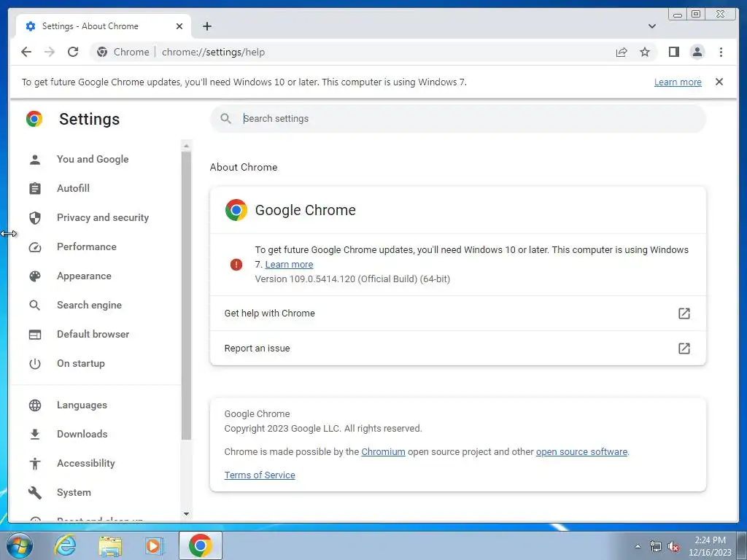Screen dimensions: 747x560
Task: Click the version 109.0.5414.120 text
Action: pyautogui.click(x=352, y=279)
